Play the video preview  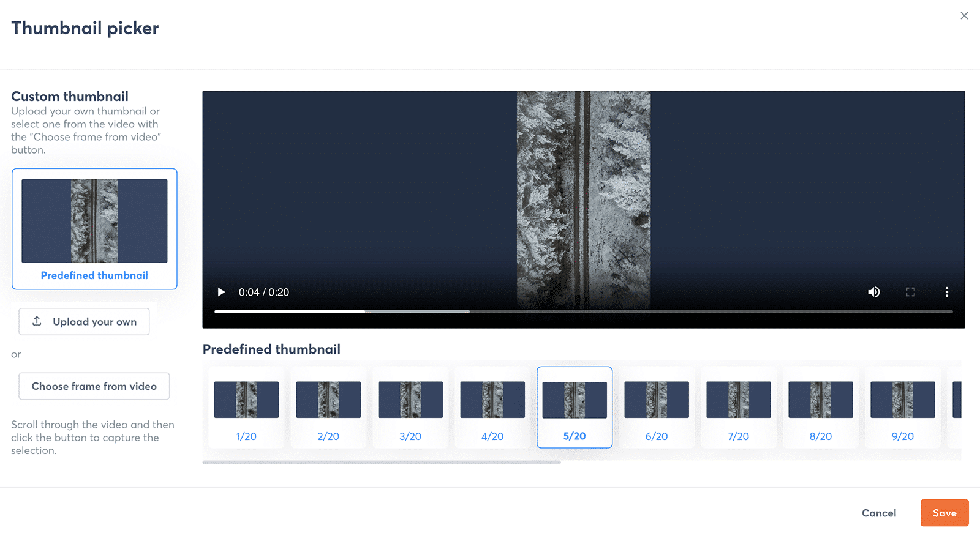pyautogui.click(x=221, y=292)
